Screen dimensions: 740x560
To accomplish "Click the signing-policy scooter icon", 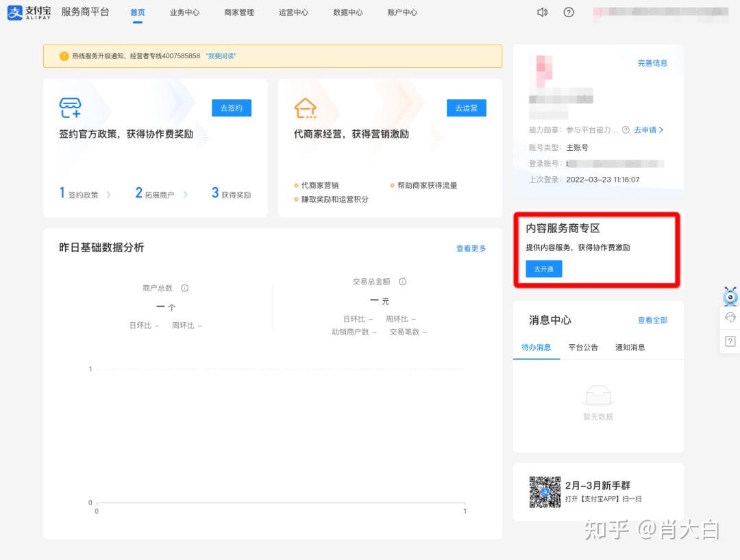I will coord(71,108).
